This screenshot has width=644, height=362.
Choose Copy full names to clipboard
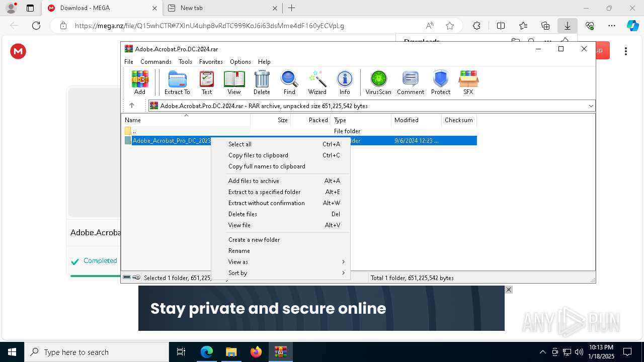pos(280,166)
